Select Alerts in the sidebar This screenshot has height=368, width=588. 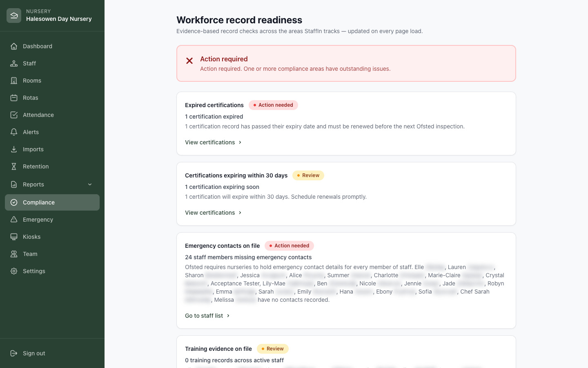(52, 132)
